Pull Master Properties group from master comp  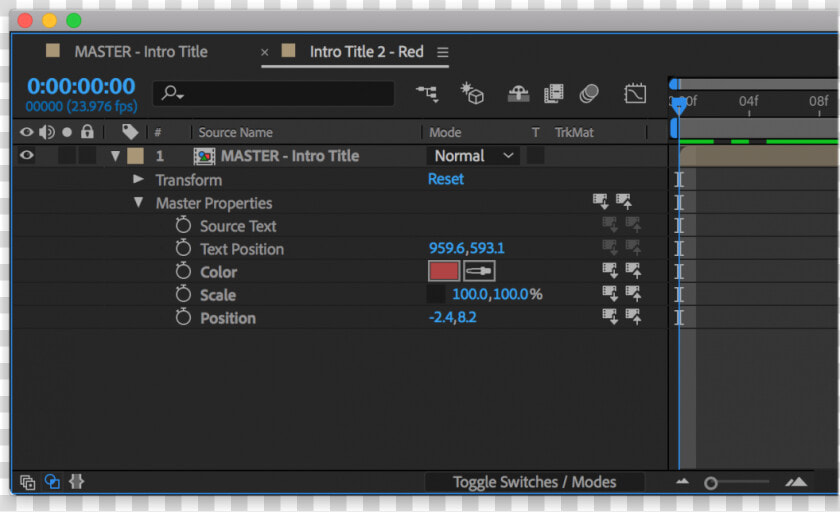pos(601,202)
